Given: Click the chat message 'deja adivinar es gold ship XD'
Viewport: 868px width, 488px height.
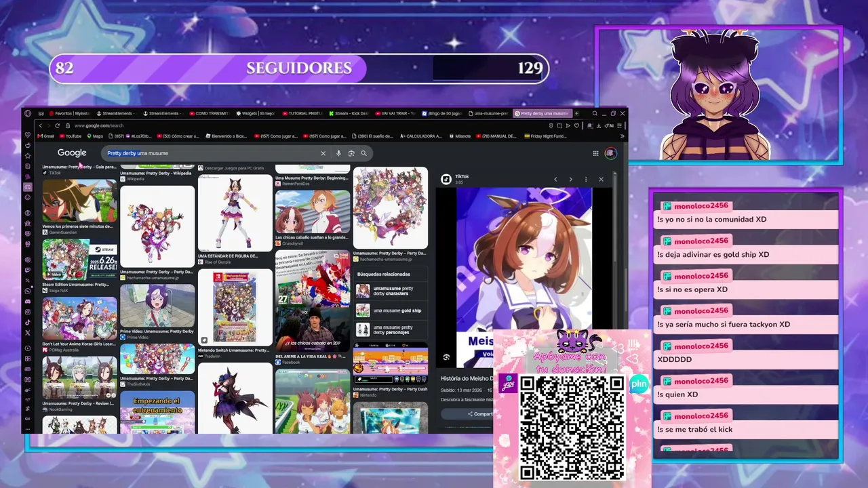Looking at the screenshot, I should 713,255.
